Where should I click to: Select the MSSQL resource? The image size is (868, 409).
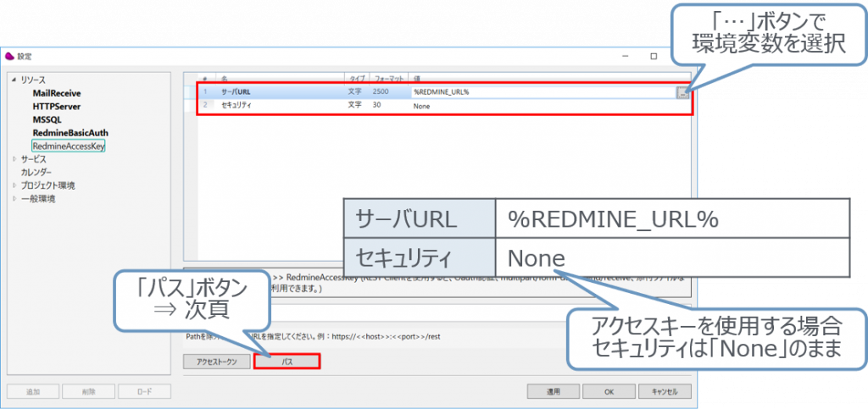(46, 119)
